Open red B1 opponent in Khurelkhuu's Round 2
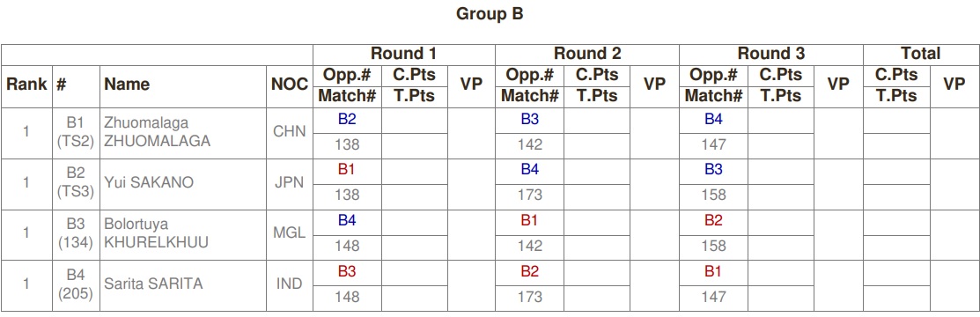Image resolution: width=980 pixels, height=317 pixels. (529, 221)
